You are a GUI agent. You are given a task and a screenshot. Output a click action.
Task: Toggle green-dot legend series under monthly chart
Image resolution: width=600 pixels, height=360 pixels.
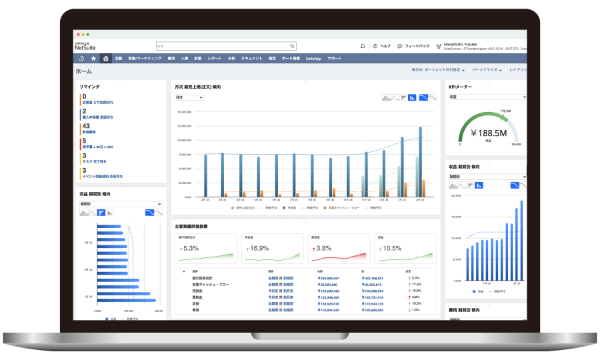[x=243, y=208]
